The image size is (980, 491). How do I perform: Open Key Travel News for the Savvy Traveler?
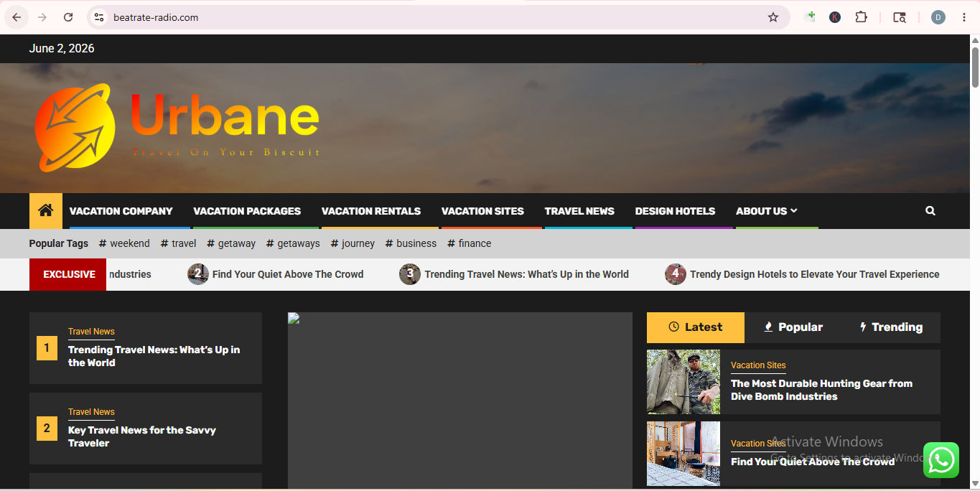pyautogui.click(x=142, y=436)
